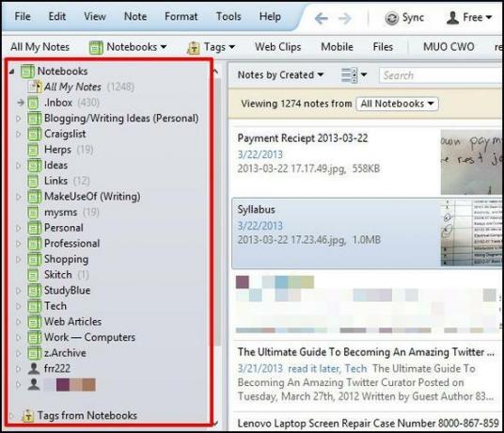Click the Search notes field

(x=441, y=75)
